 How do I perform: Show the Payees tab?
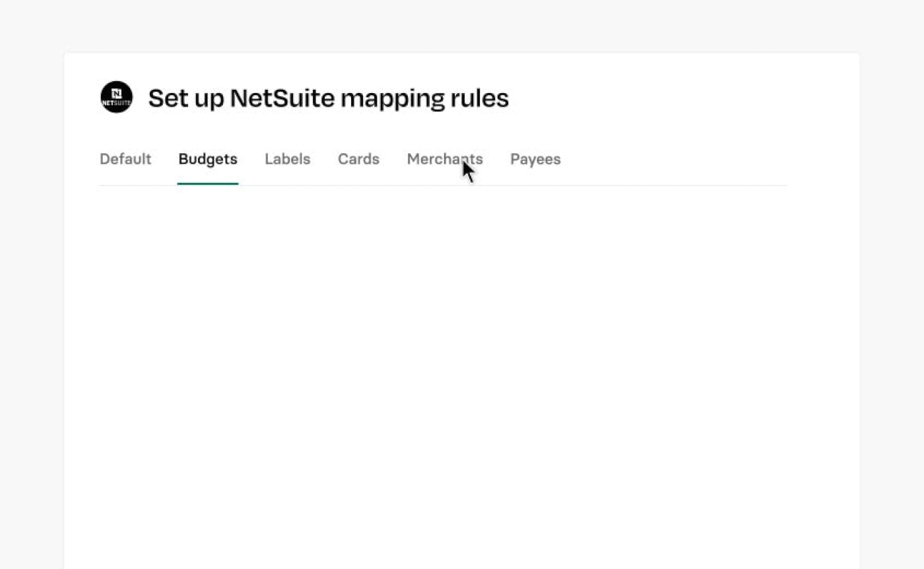click(535, 159)
